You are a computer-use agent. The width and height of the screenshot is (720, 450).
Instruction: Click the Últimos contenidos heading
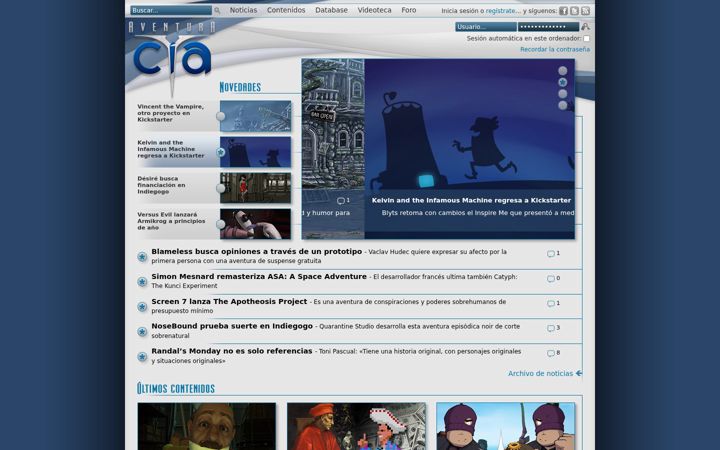(176, 388)
